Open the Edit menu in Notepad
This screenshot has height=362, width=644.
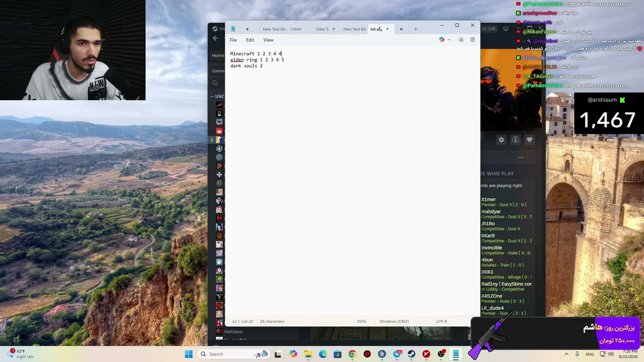(250, 40)
